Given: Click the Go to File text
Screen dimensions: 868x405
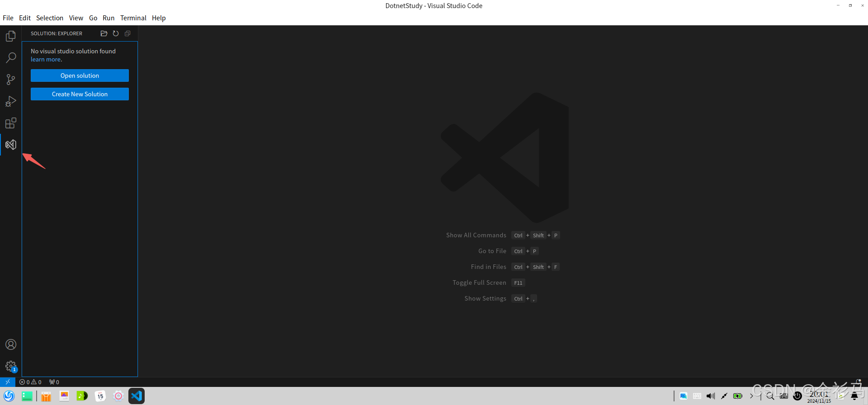Looking at the screenshot, I should pyautogui.click(x=492, y=251).
